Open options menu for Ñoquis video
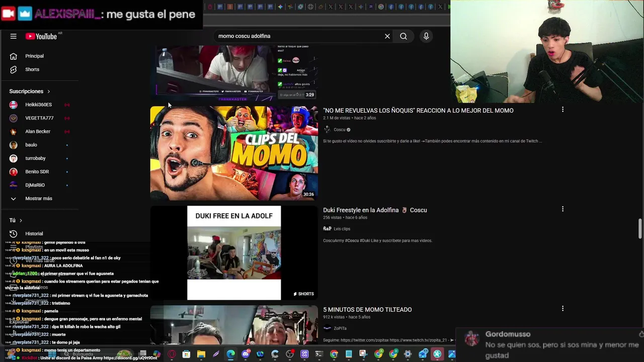 point(562,110)
